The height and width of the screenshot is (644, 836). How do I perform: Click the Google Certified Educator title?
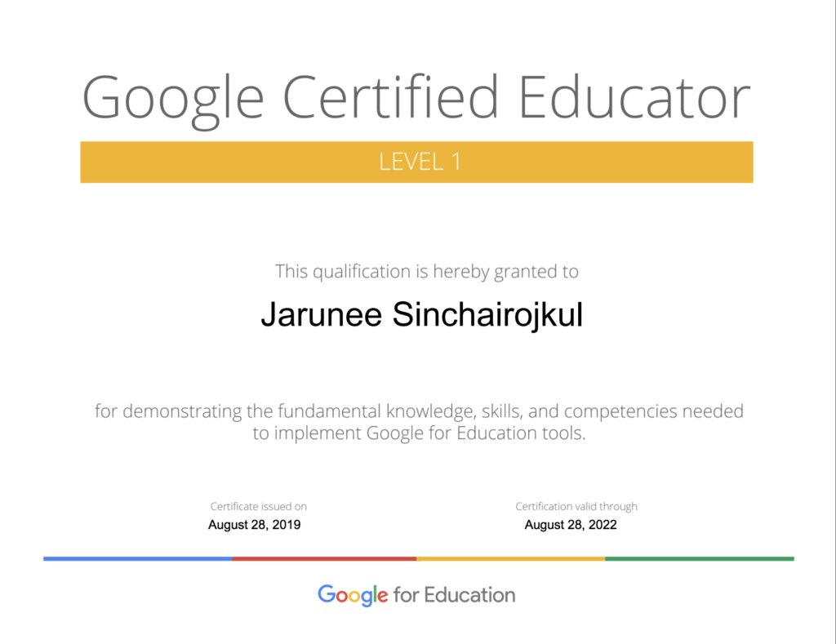point(416,100)
